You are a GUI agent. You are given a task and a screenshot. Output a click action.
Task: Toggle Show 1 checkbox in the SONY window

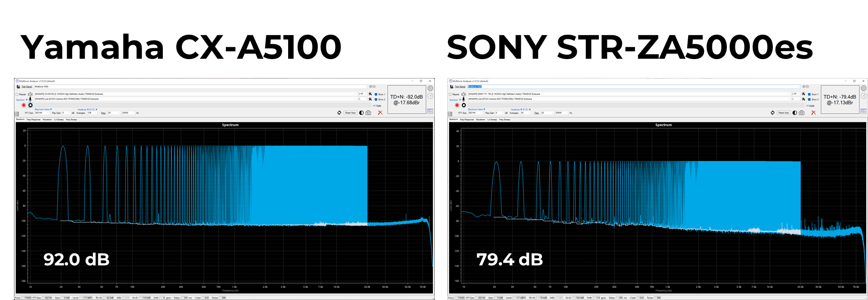pos(809,94)
